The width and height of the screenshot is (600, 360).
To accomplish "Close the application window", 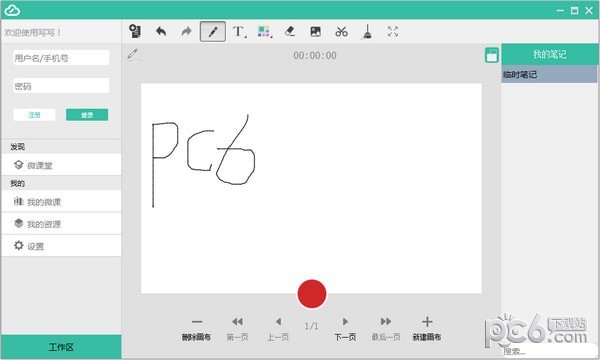I will (x=589, y=11).
